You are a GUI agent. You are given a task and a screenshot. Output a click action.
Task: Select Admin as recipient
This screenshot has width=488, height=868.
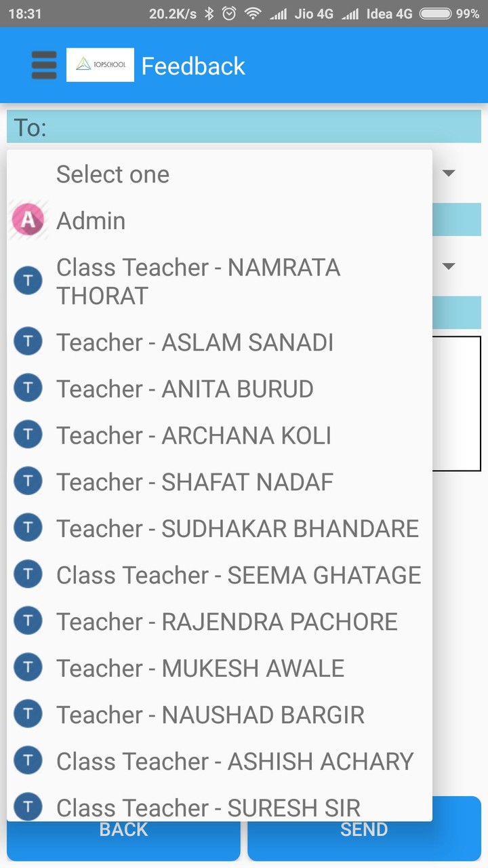coord(91,220)
